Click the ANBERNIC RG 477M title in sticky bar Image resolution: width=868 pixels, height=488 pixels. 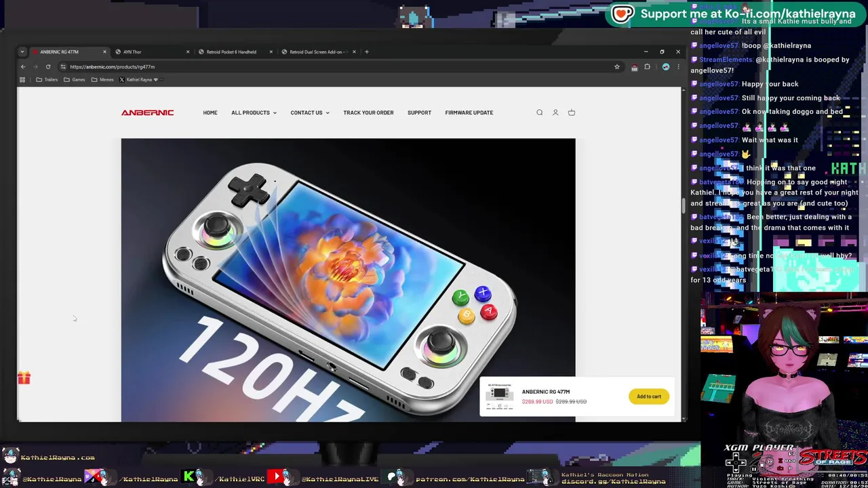point(546,392)
